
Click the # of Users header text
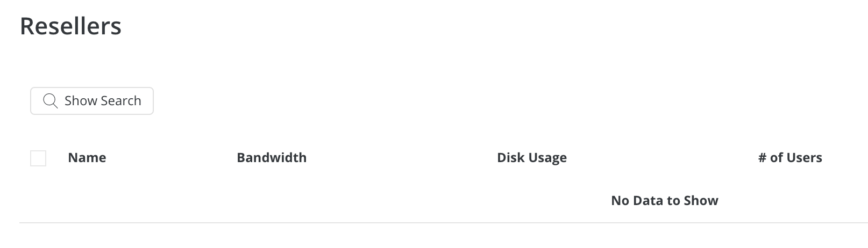[x=790, y=158]
